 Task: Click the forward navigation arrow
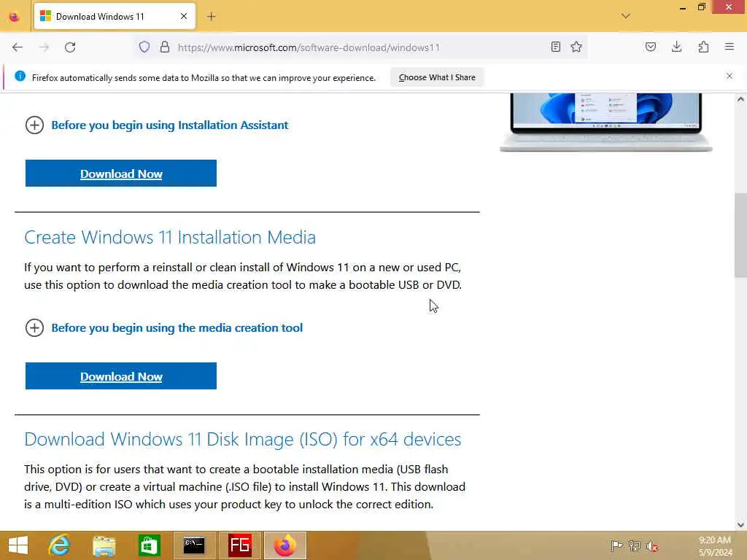(44, 47)
